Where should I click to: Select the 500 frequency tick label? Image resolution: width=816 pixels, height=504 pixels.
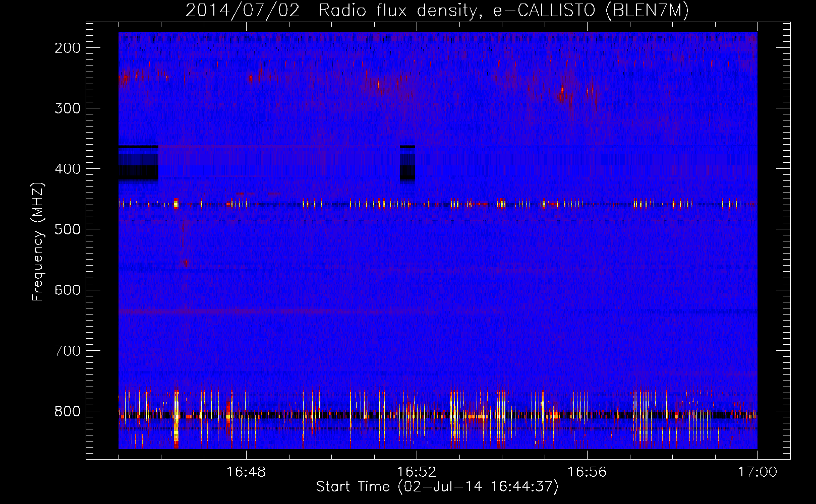pyautogui.click(x=68, y=229)
